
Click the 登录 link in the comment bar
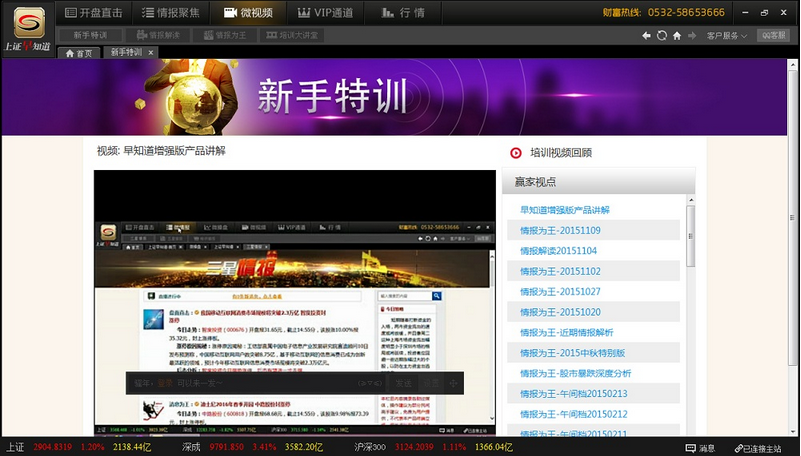click(x=165, y=383)
